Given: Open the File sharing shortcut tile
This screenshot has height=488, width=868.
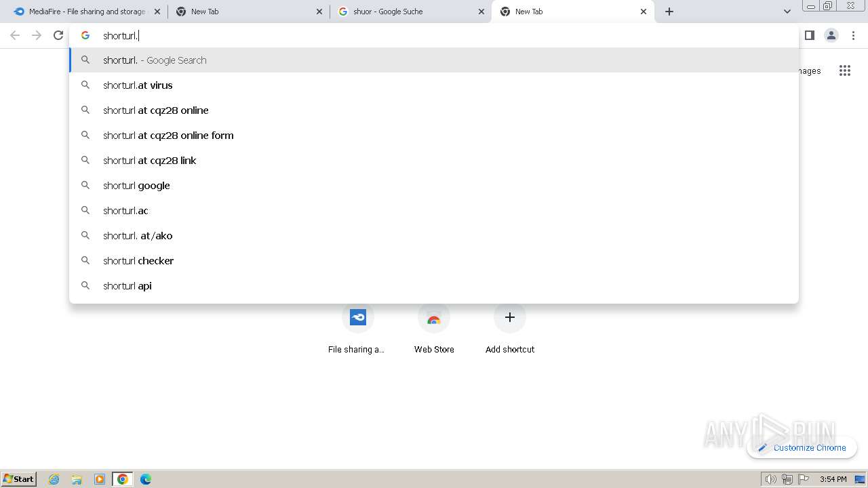Looking at the screenshot, I should pyautogui.click(x=357, y=329).
